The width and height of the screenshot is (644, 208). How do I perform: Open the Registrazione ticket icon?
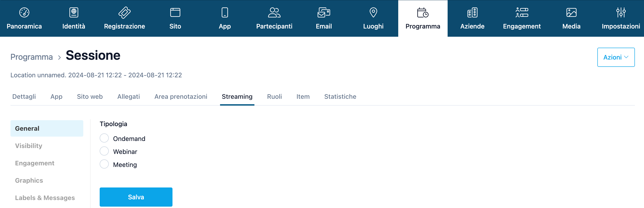coord(124,13)
